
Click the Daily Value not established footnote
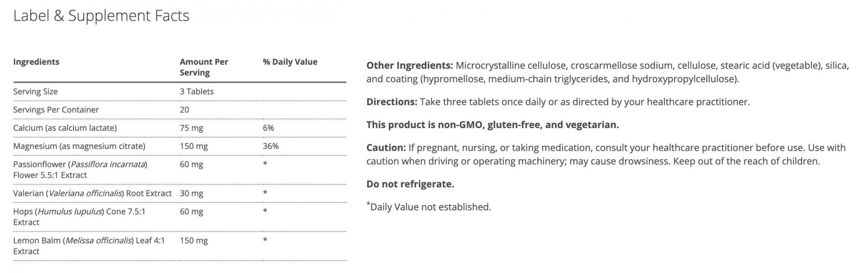(430, 207)
